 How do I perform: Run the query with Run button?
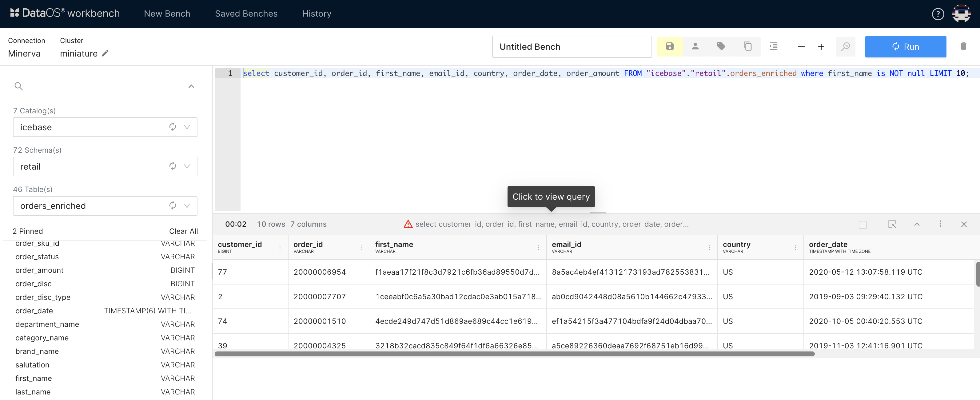point(906,46)
